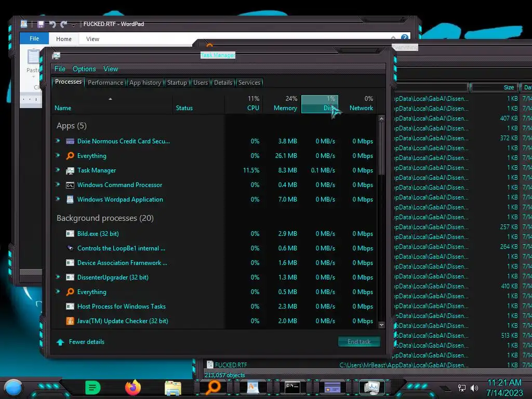
Task: Click the Everything app magnifier icon in Apps
Action: [x=70, y=156]
